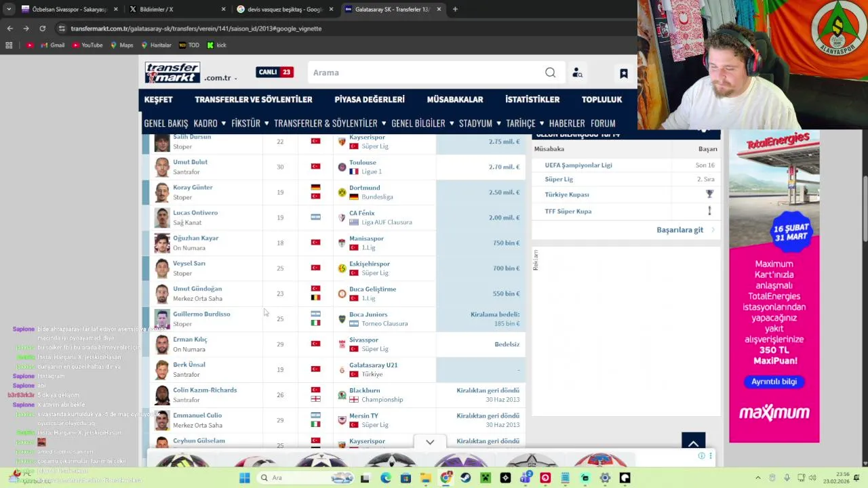Viewport: 868px width, 488px height.
Task: Click the Blackburn club crest icon
Action: coord(342,395)
